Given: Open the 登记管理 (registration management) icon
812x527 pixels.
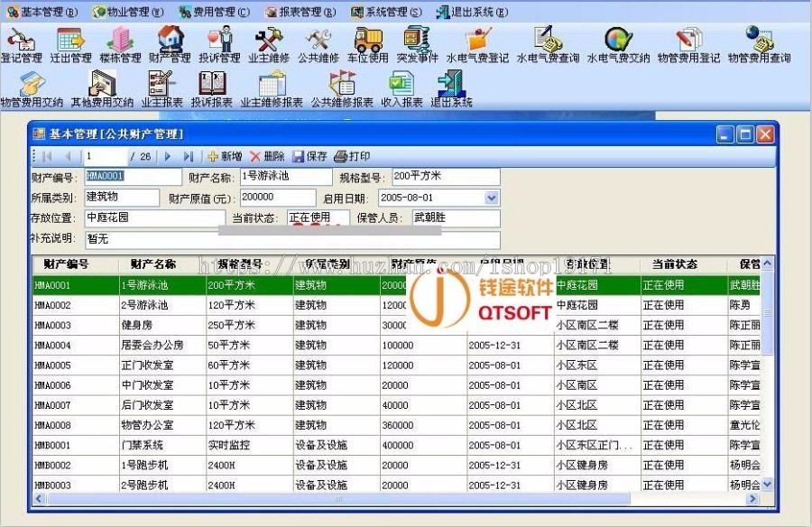Looking at the screenshot, I should 23,42.
